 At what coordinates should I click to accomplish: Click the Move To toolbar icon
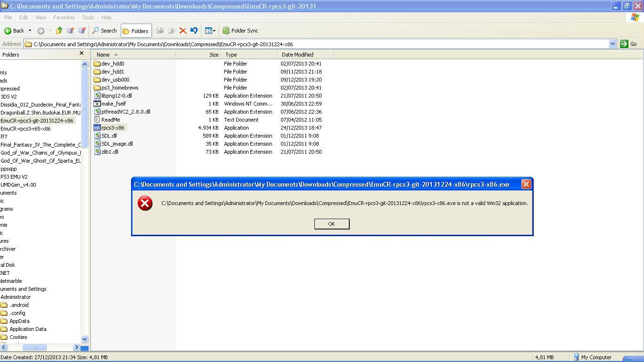[x=160, y=31]
